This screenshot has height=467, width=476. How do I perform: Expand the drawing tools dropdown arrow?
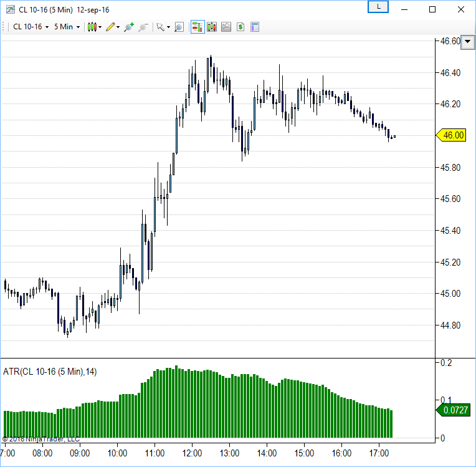[x=118, y=27]
